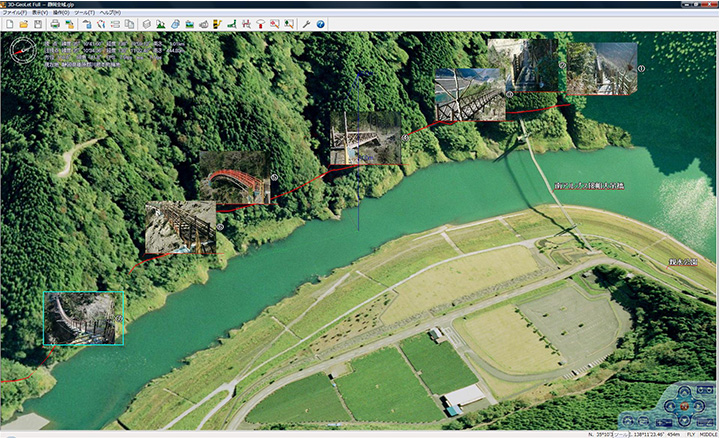
Task: Click the suspension bridge photo thumbnail ③
Action: [x=470, y=95]
